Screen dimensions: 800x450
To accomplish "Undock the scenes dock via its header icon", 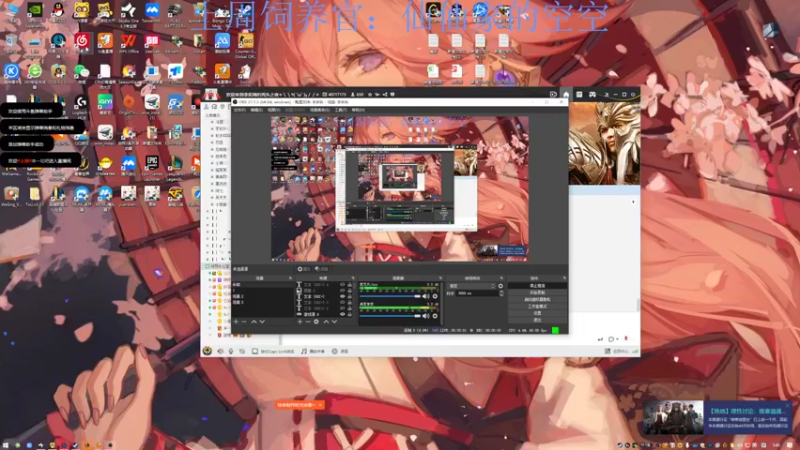I will click(290, 278).
